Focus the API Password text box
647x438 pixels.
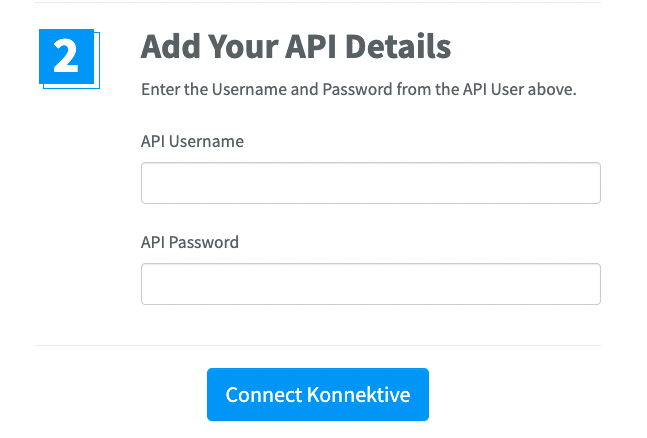pyautogui.click(x=370, y=284)
